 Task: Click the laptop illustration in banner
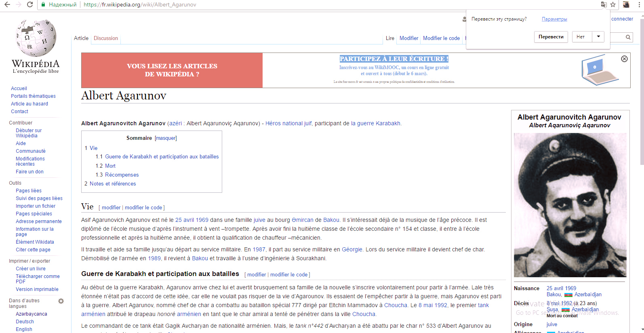pyautogui.click(x=600, y=70)
